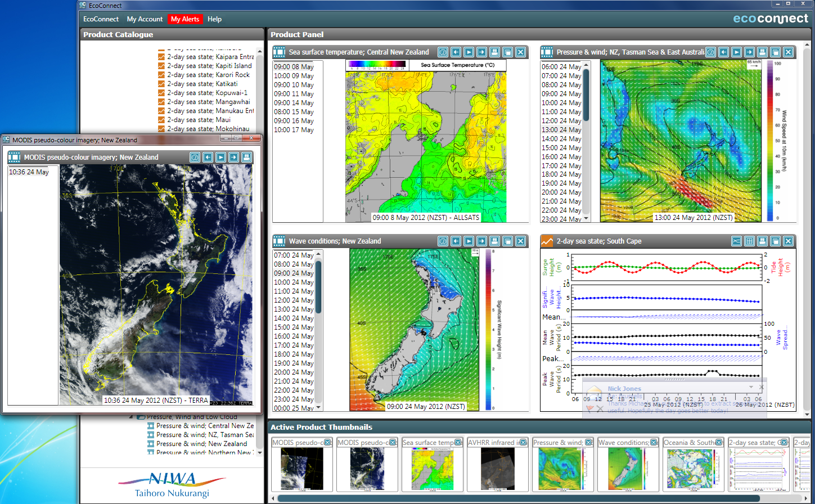Open the Help menu

pos(214,19)
